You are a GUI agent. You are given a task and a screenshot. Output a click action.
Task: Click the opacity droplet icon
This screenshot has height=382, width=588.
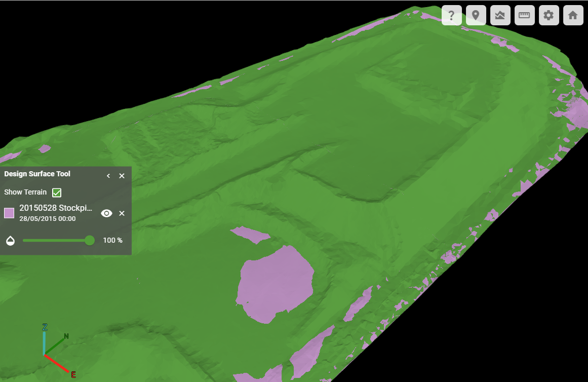tap(11, 240)
